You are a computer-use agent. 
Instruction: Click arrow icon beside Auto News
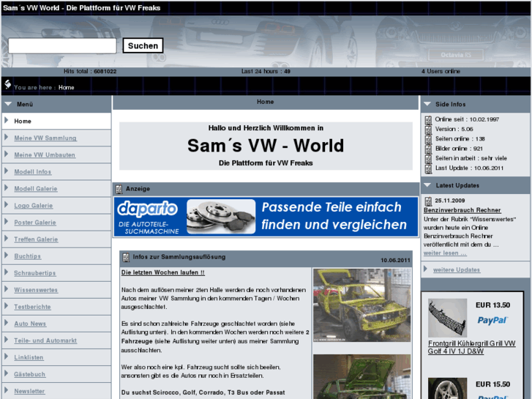pos(6,323)
